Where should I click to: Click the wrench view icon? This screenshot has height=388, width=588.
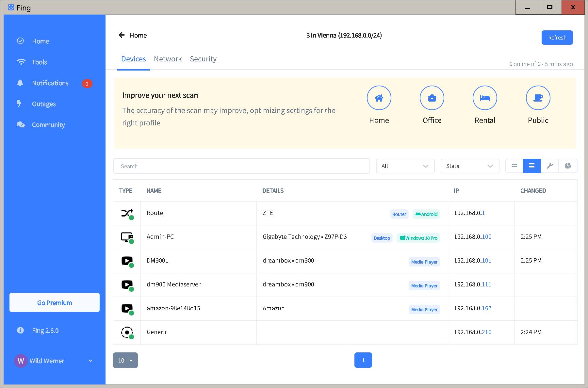click(550, 166)
